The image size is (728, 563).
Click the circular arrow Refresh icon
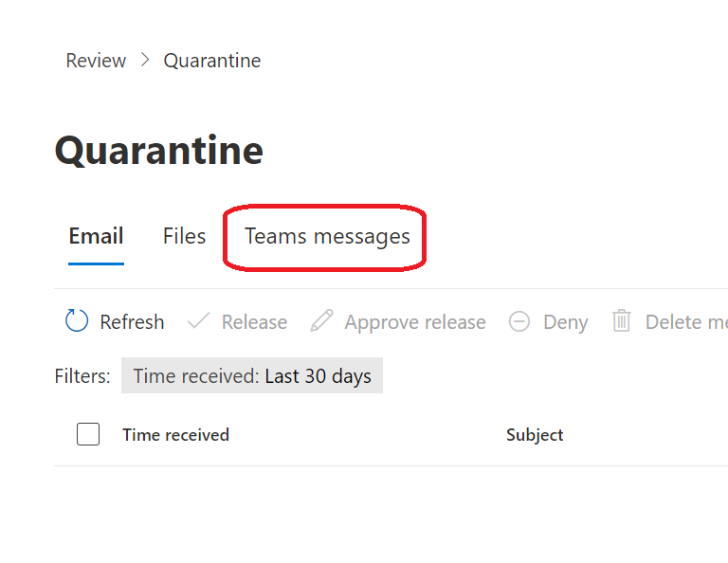[77, 321]
